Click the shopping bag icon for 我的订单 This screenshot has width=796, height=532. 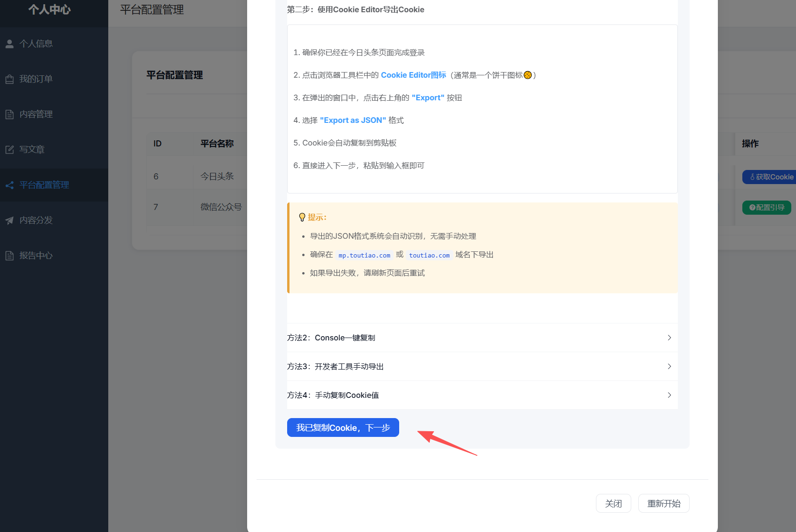point(9,79)
